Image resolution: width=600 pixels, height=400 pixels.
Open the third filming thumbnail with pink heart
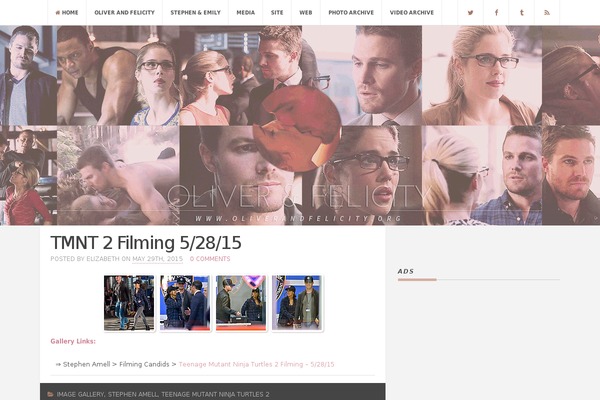point(241,303)
